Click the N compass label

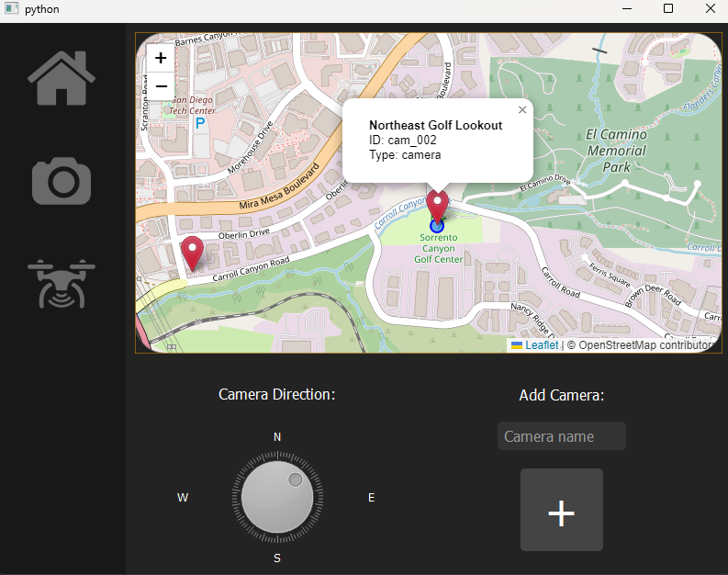coord(277,437)
